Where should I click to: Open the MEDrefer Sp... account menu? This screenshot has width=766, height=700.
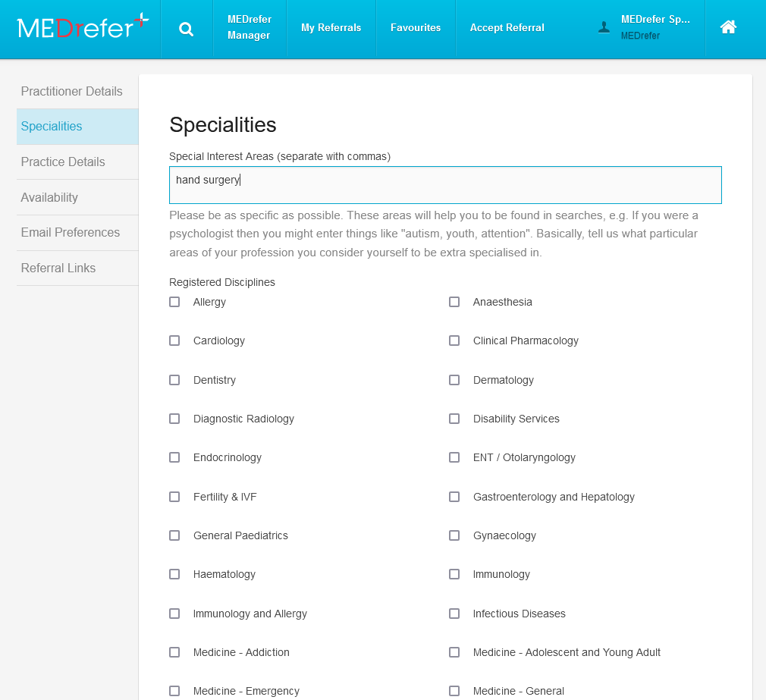(655, 27)
